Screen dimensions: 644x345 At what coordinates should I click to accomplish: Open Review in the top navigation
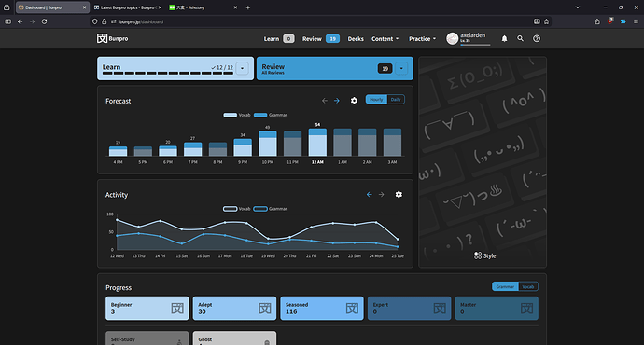pos(312,39)
